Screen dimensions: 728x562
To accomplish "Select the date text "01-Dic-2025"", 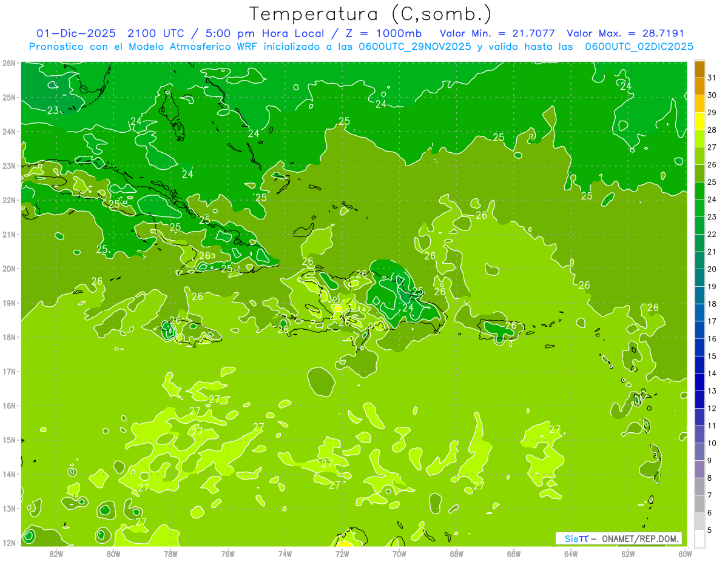I will (x=76, y=33).
